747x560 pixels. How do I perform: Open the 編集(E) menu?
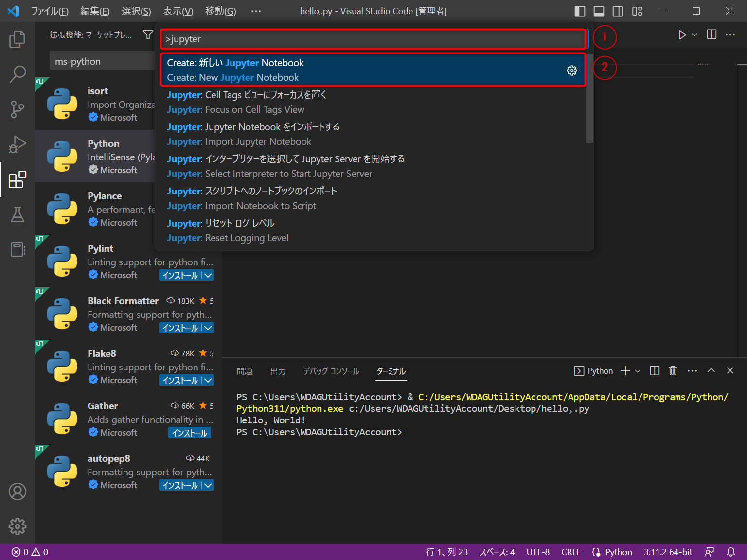coord(95,11)
